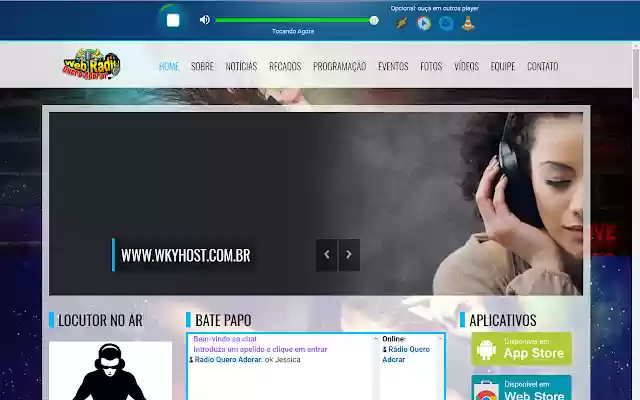Open the Programação page
The image size is (640, 400).
click(x=340, y=66)
